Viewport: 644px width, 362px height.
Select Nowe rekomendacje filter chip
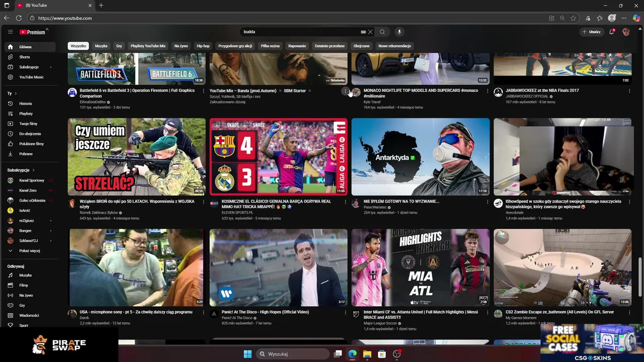point(394,46)
